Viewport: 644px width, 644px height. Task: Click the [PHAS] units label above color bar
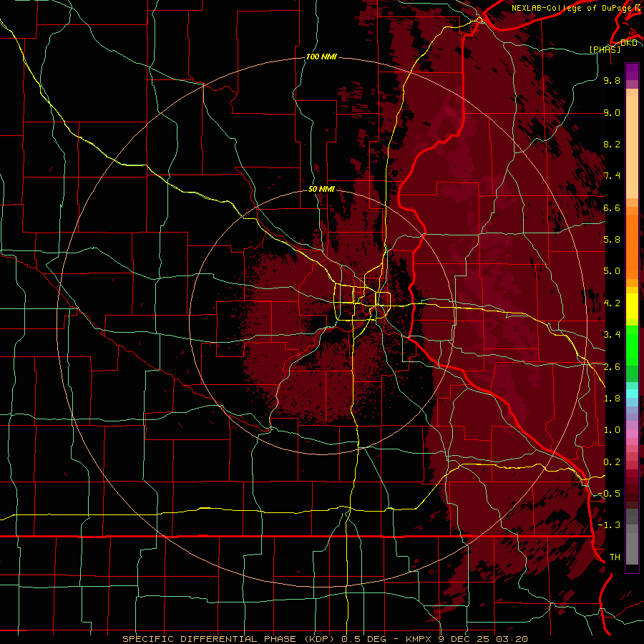(605, 49)
